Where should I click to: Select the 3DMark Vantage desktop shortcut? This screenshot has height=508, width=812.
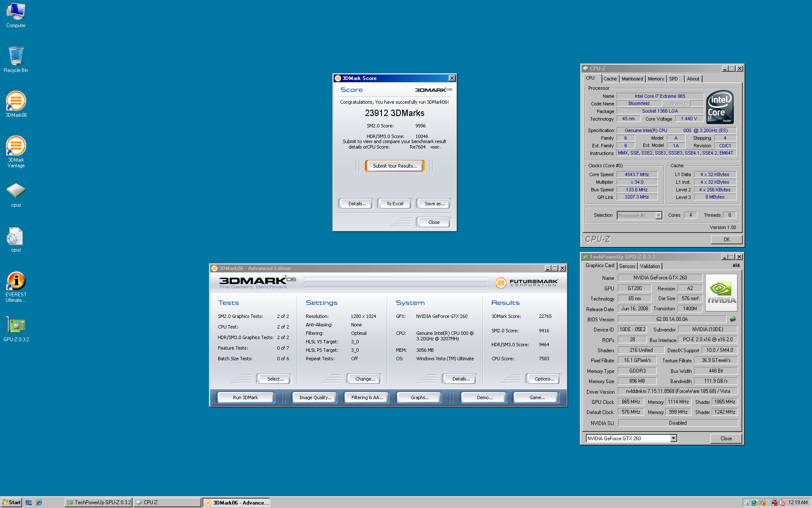16,152
